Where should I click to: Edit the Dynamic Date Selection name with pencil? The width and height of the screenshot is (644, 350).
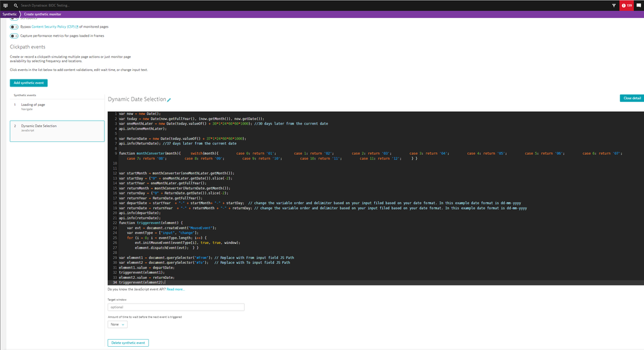click(x=169, y=100)
